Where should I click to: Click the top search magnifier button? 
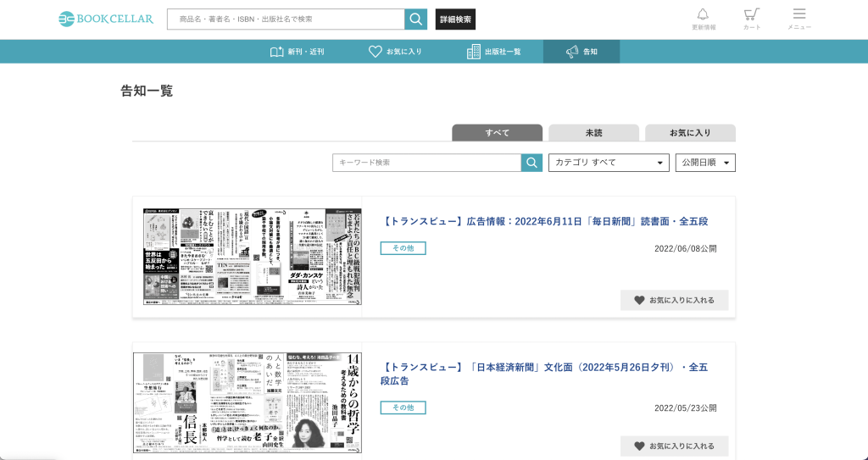(x=415, y=19)
